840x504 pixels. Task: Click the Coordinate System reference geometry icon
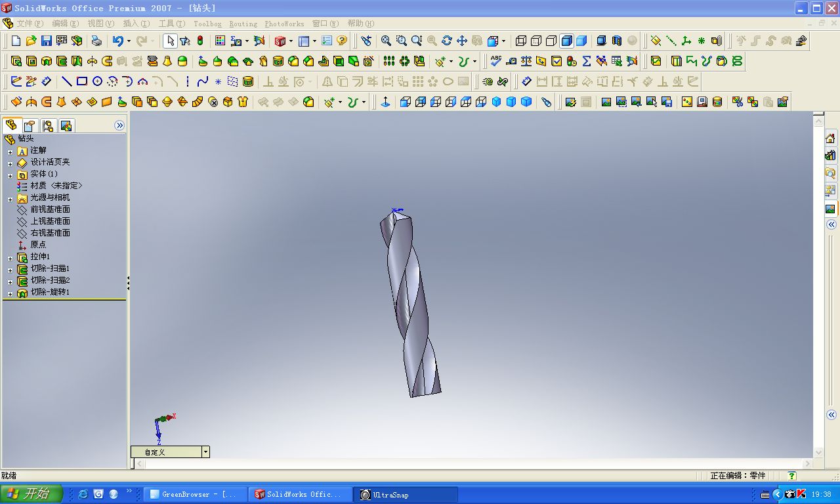point(686,41)
